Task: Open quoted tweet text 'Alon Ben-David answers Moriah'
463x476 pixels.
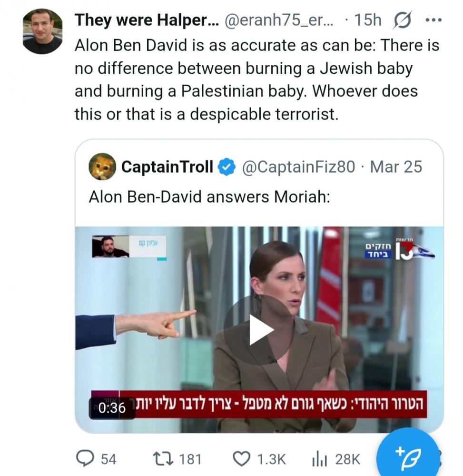Action: [209, 197]
